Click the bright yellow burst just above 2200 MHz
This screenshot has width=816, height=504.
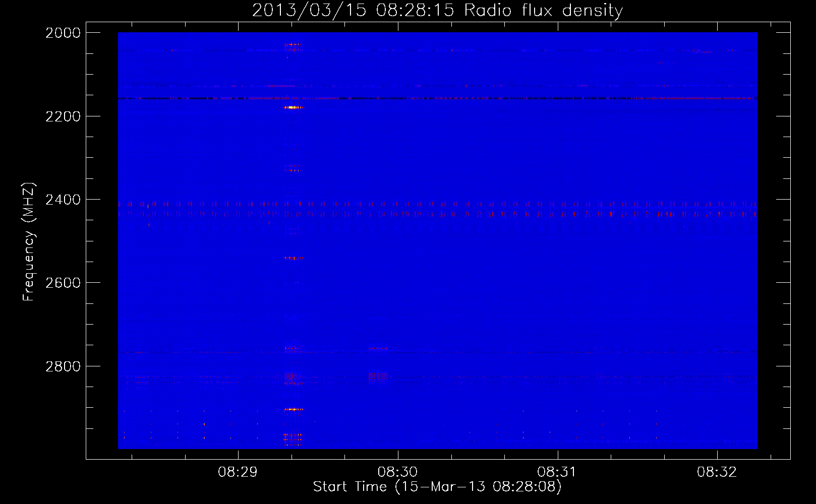tap(293, 107)
